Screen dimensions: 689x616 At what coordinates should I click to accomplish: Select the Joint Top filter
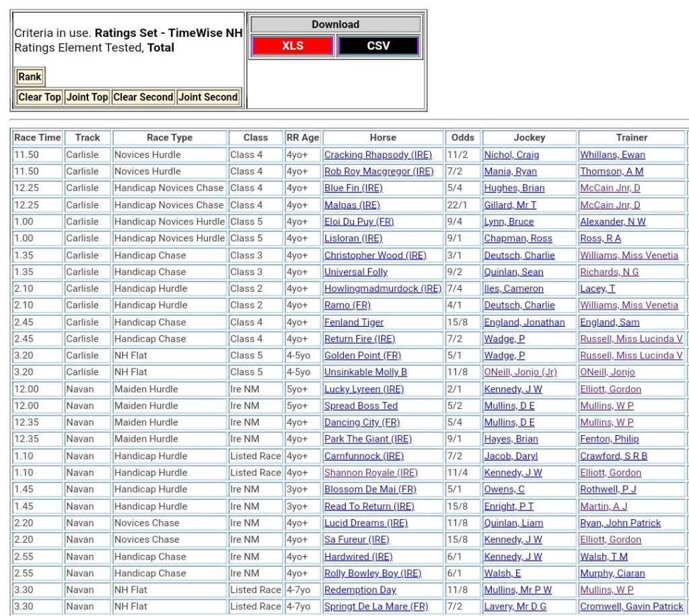(x=87, y=97)
